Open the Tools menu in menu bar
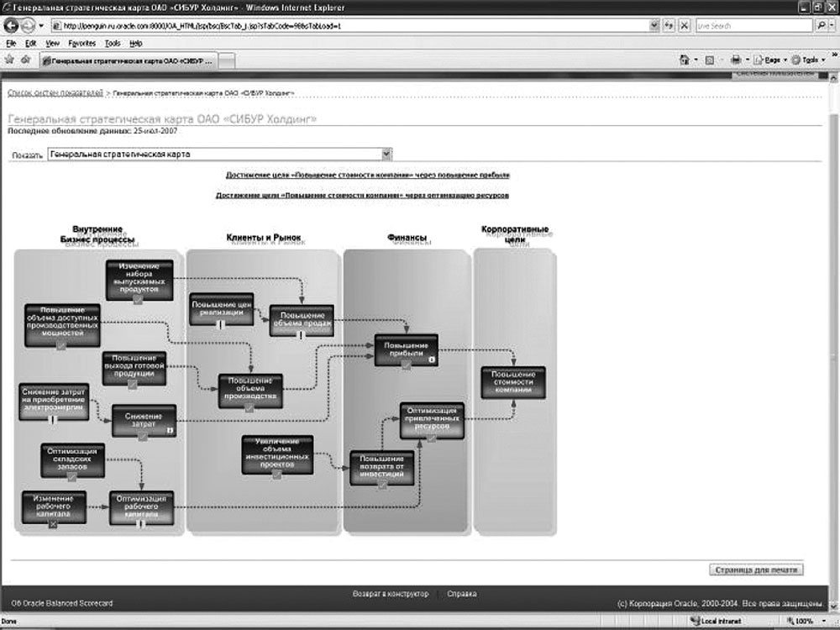Screen dimensions: 840x630 coord(112,44)
